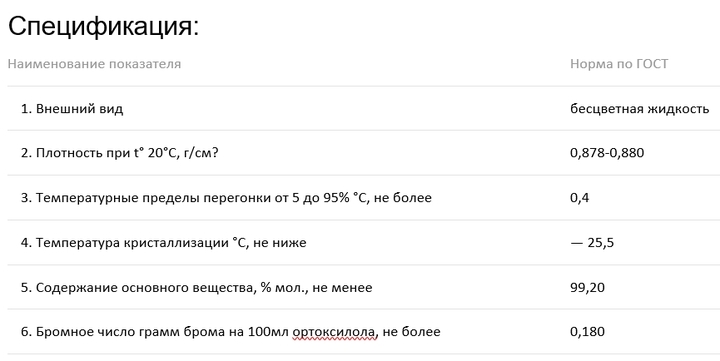Viewport: 720px width, 361px height.
Task: Select the Наименование показателя column header
Action: click(x=94, y=63)
